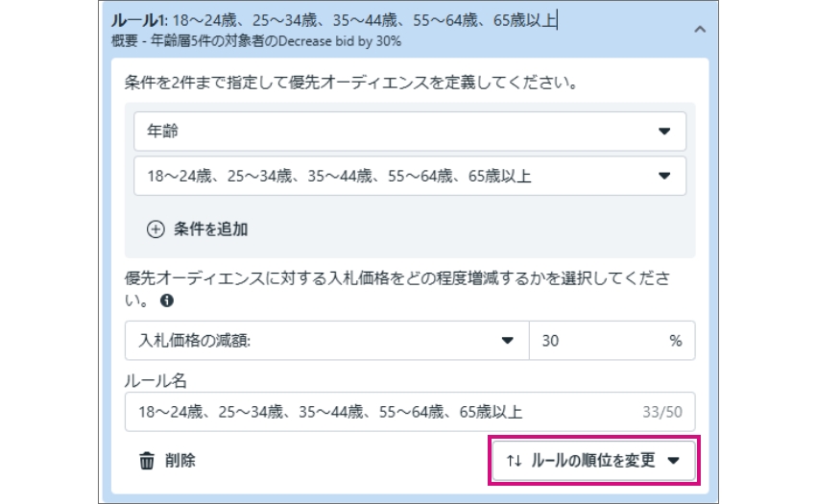Image resolution: width=816 pixels, height=504 pixels.
Task: Click the trash can icon for 削除
Action: coord(147,461)
